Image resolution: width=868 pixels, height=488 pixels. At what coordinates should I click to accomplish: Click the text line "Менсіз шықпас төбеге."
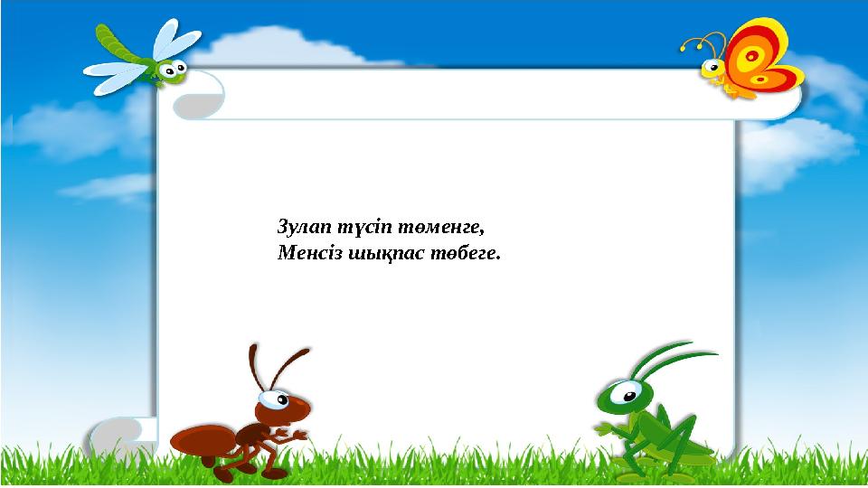(389, 253)
